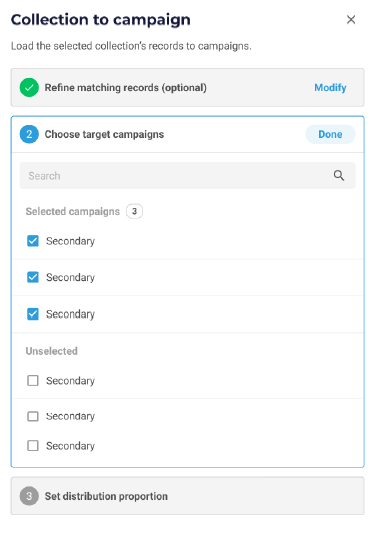Check the second unselected Secondary campaign

pyautogui.click(x=33, y=416)
